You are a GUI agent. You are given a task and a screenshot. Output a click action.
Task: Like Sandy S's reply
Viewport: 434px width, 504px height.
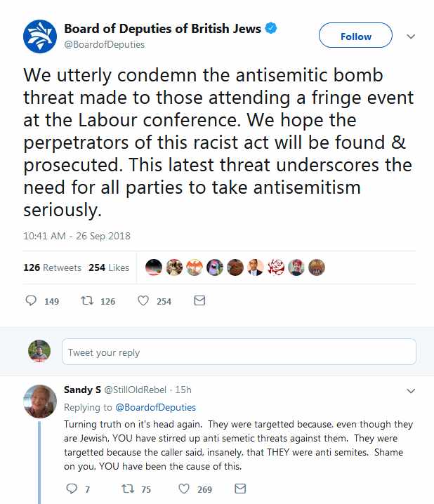pos(184,489)
